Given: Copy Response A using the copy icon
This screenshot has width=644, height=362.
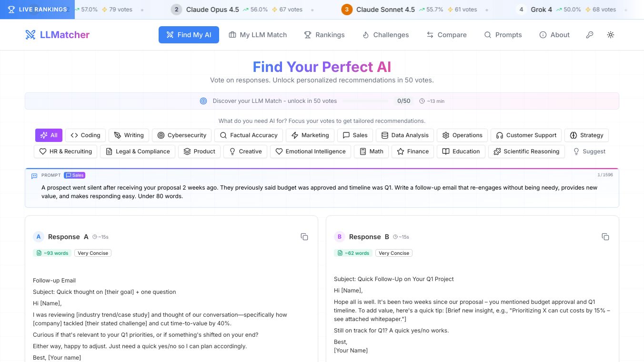Looking at the screenshot, I should pyautogui.click(x=304, y=237).
